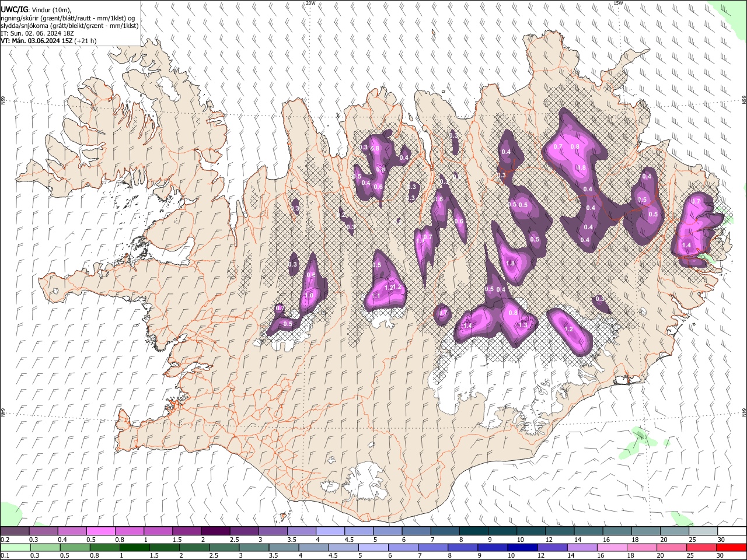Click the '(+21 h)' forecast offset text
Image resolution: width=747 pixels, height=560 pixels.
(x=85, y=41)
